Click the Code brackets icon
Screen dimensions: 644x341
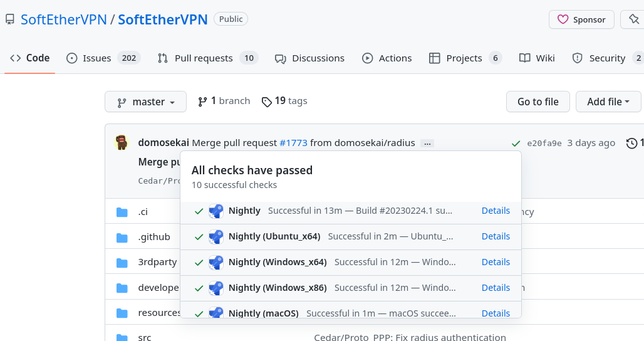point(16,58)
